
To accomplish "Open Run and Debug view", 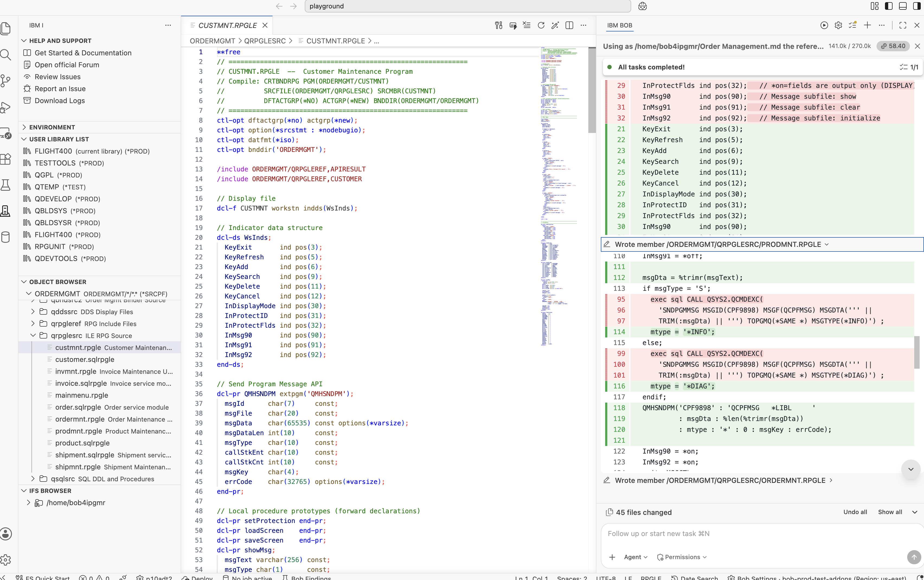I will [6, 107].
